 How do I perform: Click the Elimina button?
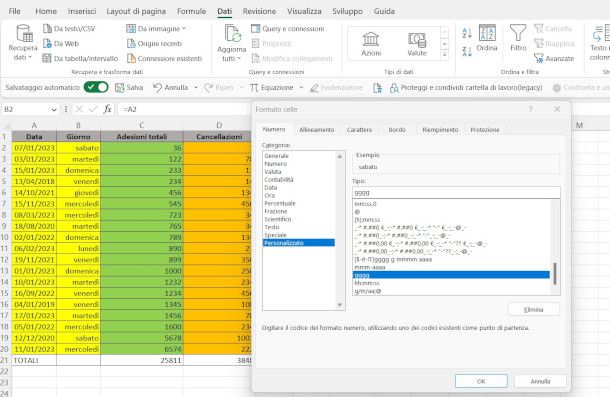pyautogui.click(x=533, y=309)
